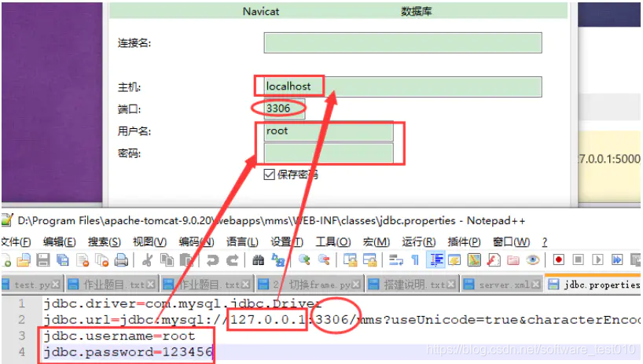The height and width of the screenshot is (364, 643).
Task: Open the Function List icon
Action: [x=494, y=260]
